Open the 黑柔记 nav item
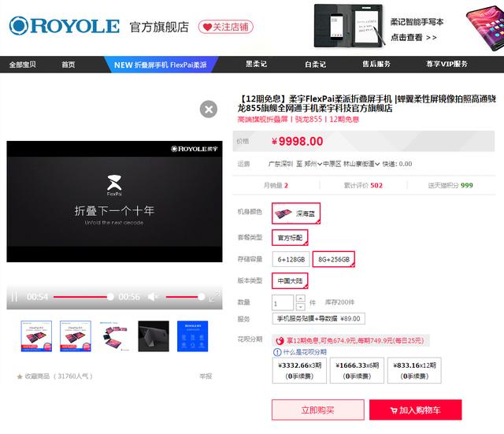The image size is (504, 434). 256,65
